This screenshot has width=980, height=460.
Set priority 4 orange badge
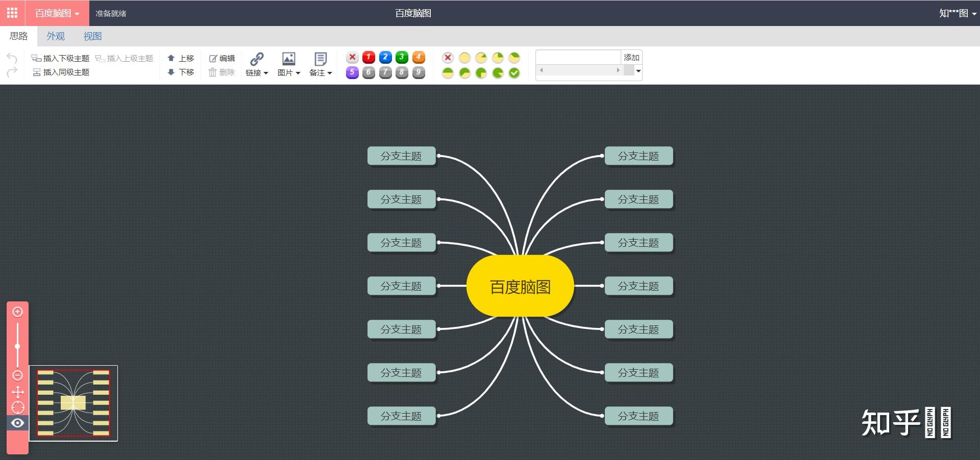[x=419, y=57]
